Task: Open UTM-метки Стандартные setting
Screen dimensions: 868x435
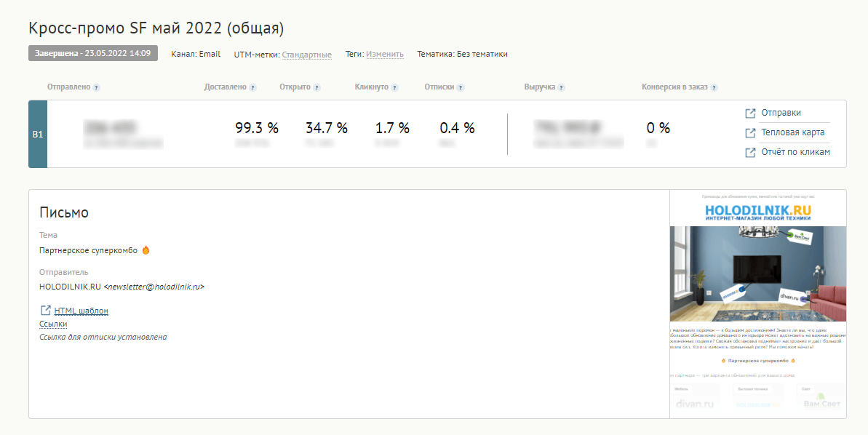Action: 307,55
